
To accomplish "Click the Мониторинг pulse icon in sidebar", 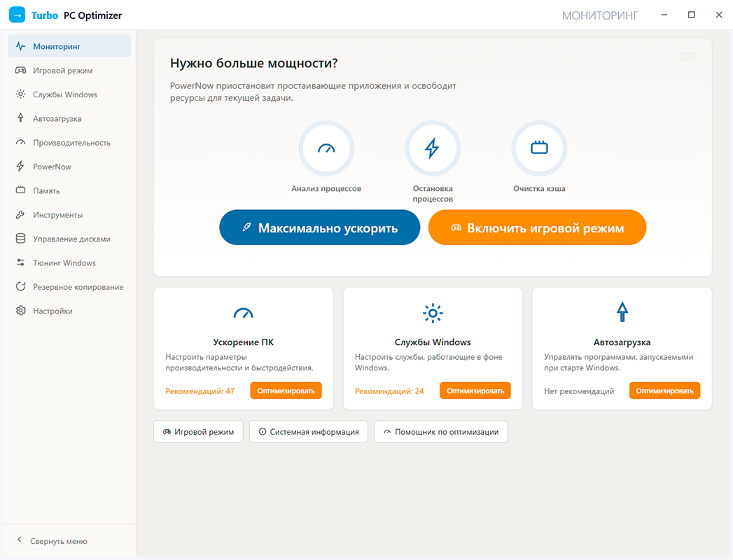I will point(20,46).
